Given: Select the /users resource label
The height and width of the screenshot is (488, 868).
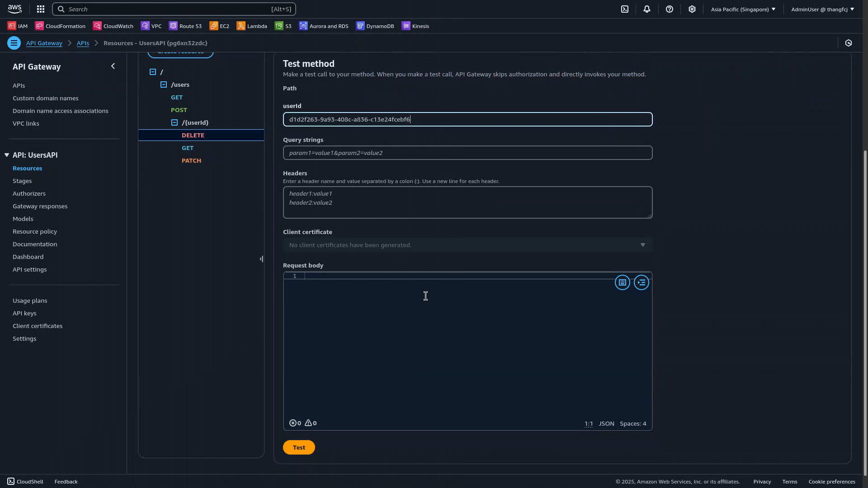Looking at the screenshot, I should pyautogui.click(x=180, y=84).
